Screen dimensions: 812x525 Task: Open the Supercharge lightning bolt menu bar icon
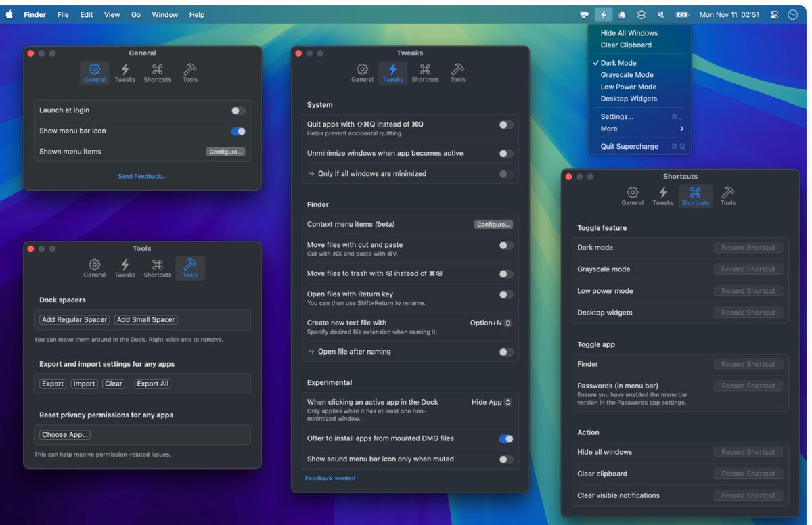[x=604, y=14]
